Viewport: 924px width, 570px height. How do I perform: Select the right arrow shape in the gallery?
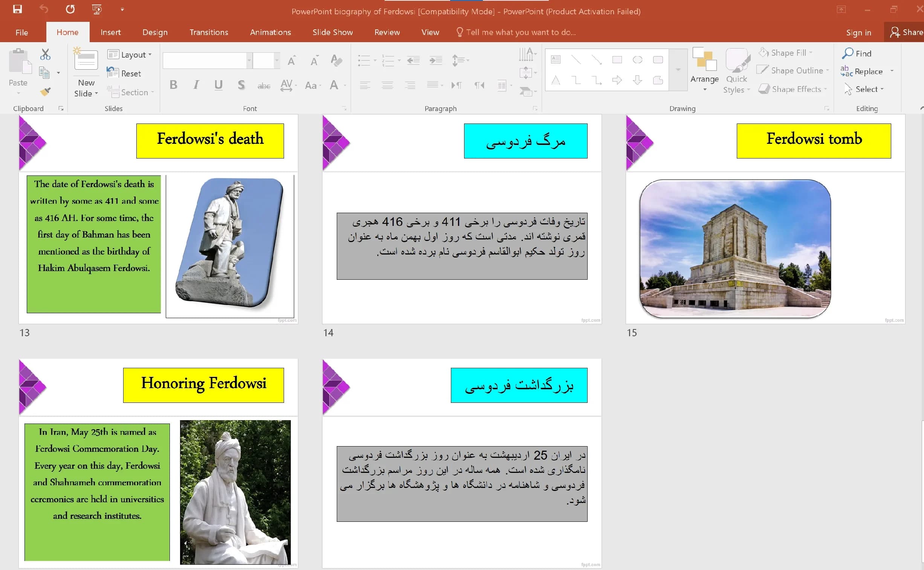point(617,80)
